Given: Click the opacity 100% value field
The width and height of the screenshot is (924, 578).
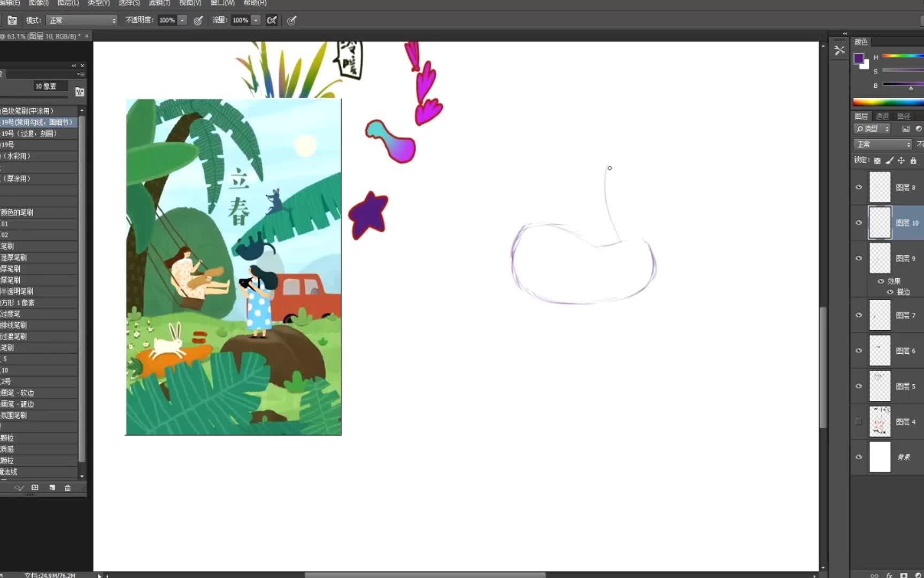Looking at the screenshot, I should [x=167, y=20].
